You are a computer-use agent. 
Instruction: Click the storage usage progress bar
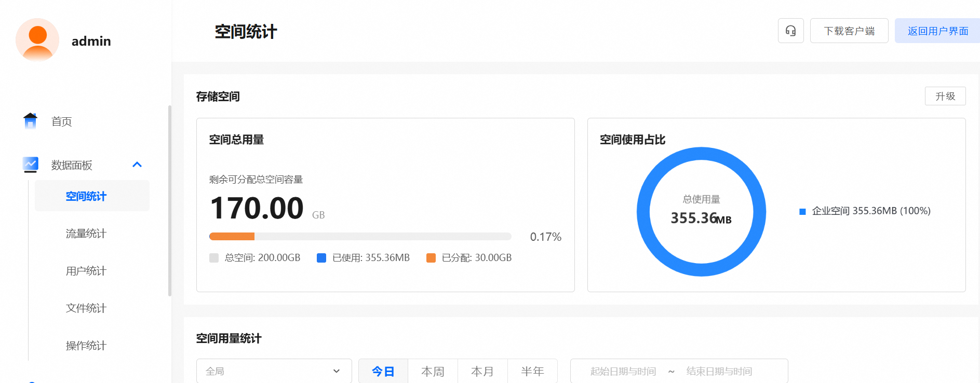pyautogui.click(x=360, y=237)
